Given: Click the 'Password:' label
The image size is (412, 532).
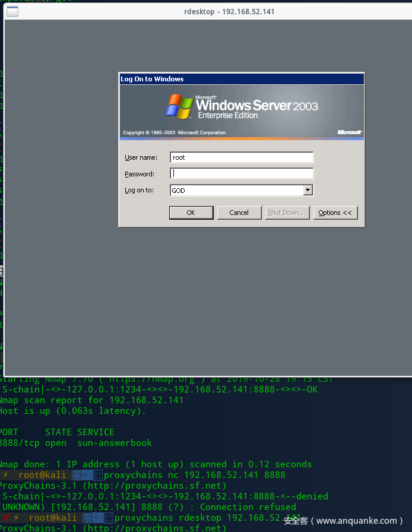Looking at the screenshot, I should pyautogui.click(x=140, y=174).
